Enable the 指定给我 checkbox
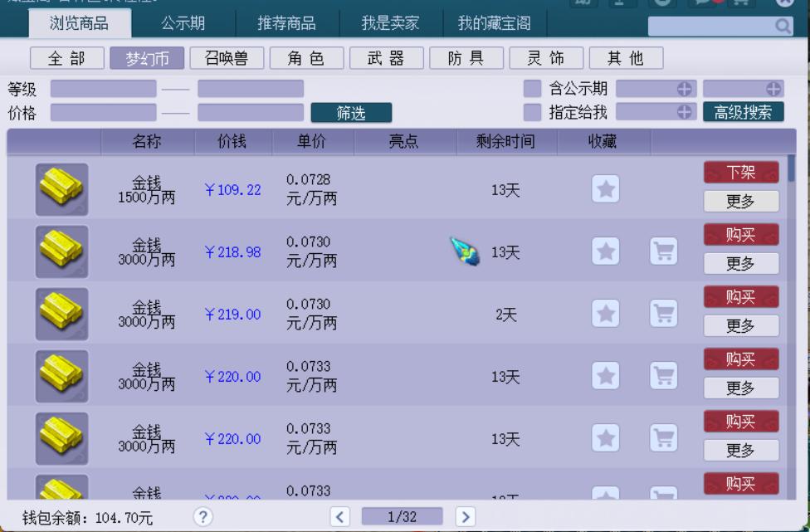The height and width of the screenshot is (532, 810). (532, 112)
